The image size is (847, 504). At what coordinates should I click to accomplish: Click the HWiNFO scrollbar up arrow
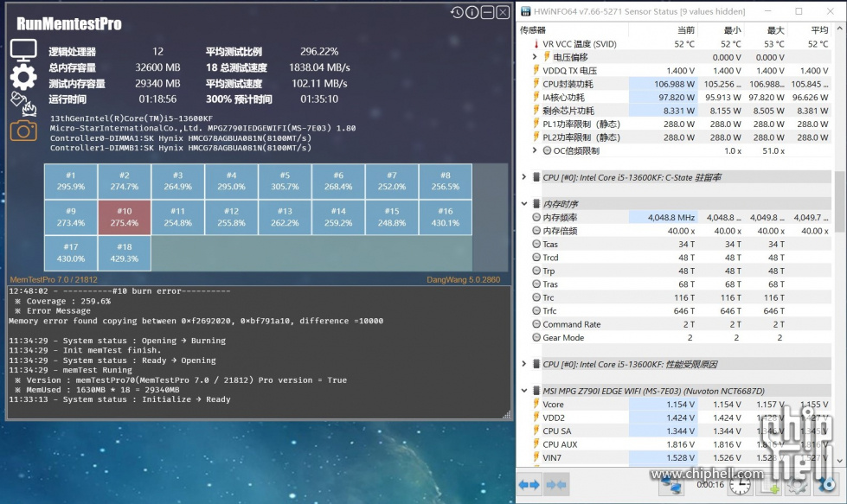click(x=839, y=29)
